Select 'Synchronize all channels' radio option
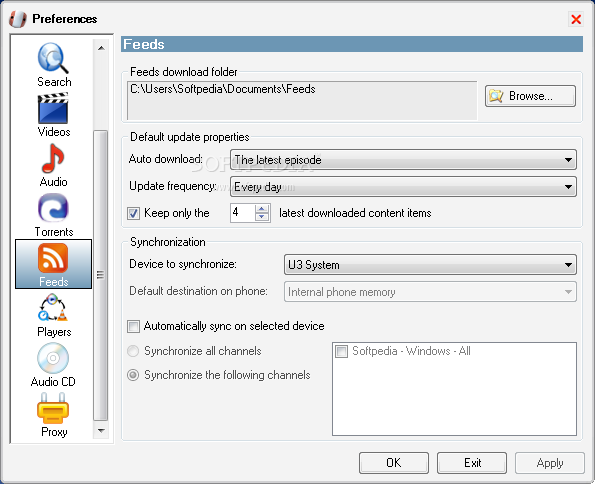The width and height of the screenshot is (595, 484). (133, 351)
